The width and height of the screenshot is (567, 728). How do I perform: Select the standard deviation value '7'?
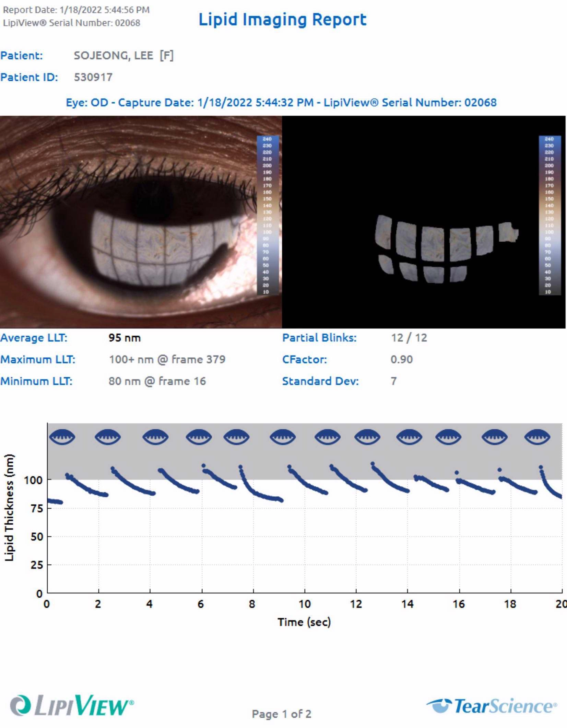coord(394,381)
